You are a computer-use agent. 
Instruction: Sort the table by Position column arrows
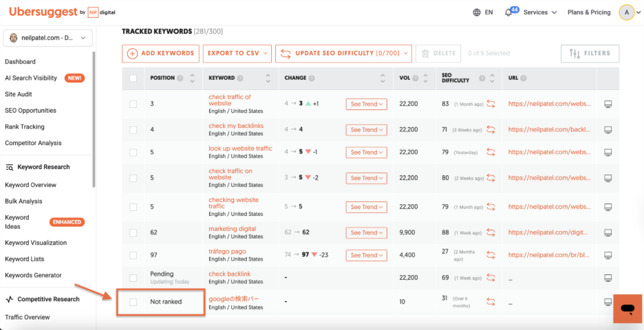point(192,78)
